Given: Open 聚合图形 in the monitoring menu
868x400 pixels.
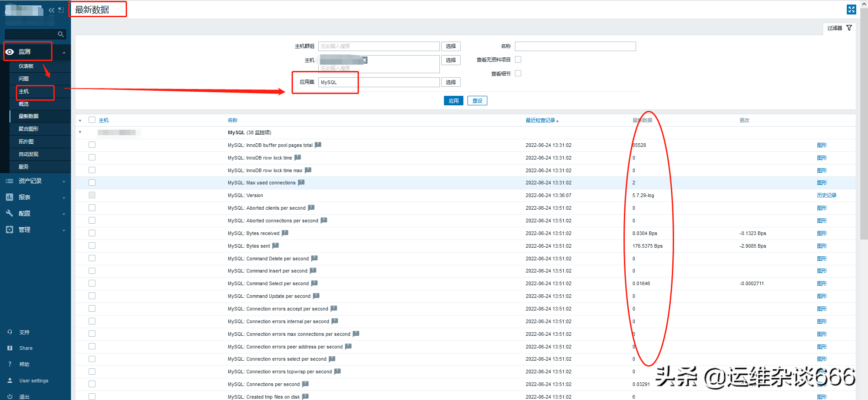Looking at the screenshot, I should pyautogui.click(x=28, y=129).
